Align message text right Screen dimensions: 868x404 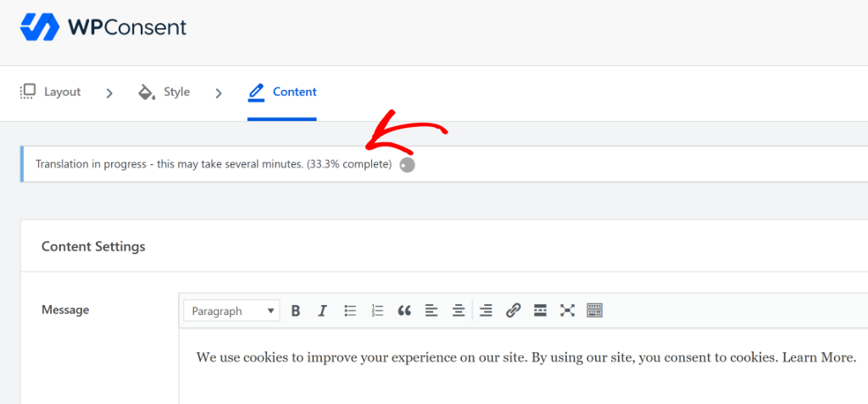486,311
